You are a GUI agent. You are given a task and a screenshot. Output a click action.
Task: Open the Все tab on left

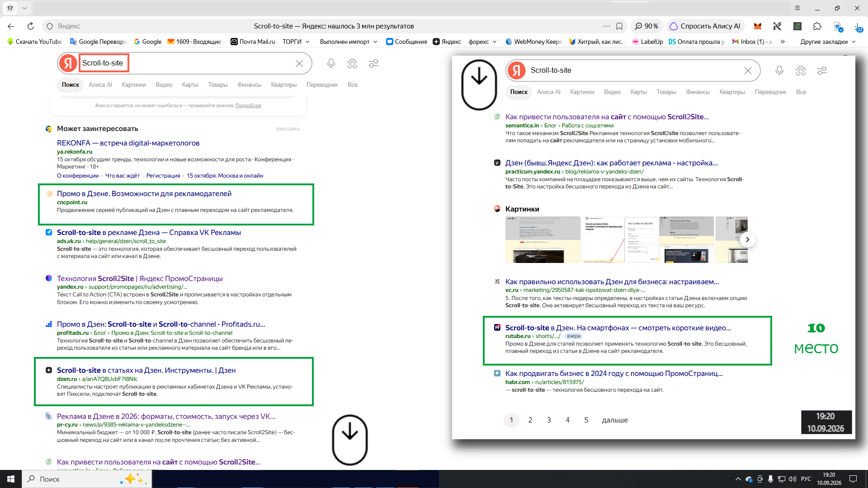tap(353, 84)
